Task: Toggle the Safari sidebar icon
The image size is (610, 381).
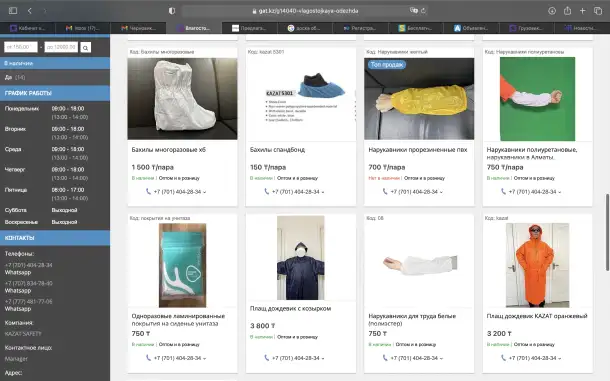Action: click(13, 11)
